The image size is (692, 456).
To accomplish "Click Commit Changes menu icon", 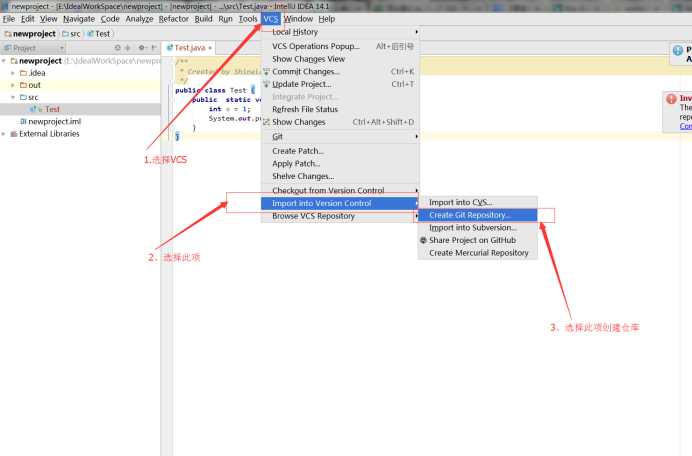I will 266,72.
